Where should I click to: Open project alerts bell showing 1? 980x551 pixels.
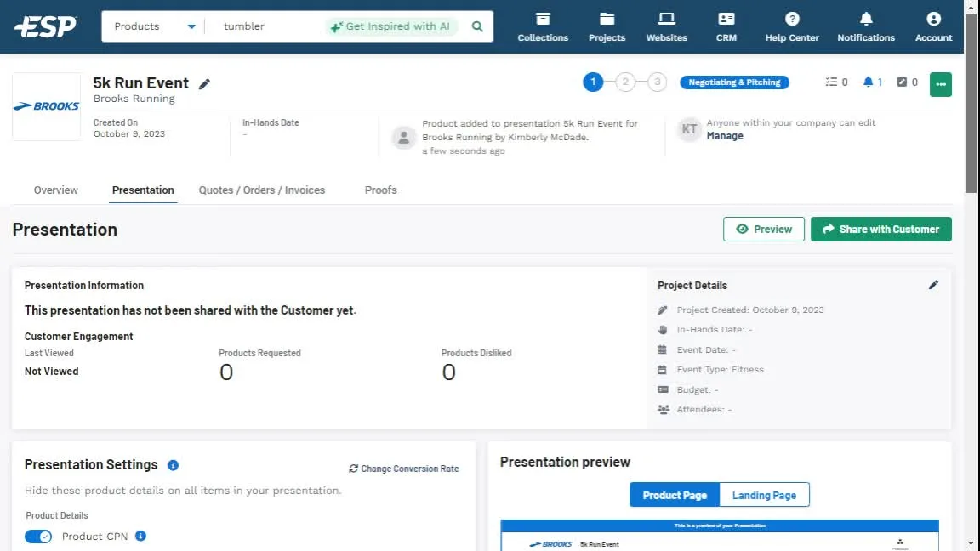(x=872, y=82)
